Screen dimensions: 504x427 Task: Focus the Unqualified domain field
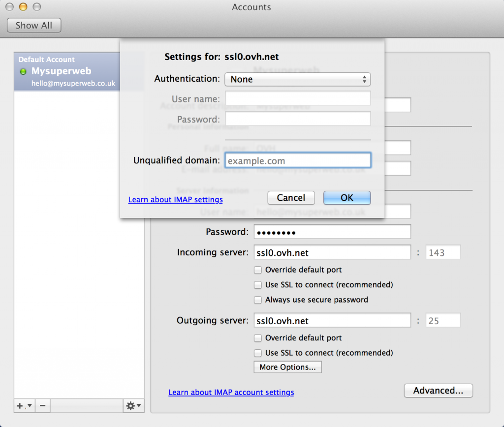pyautogui.click(x=298, y=160)
